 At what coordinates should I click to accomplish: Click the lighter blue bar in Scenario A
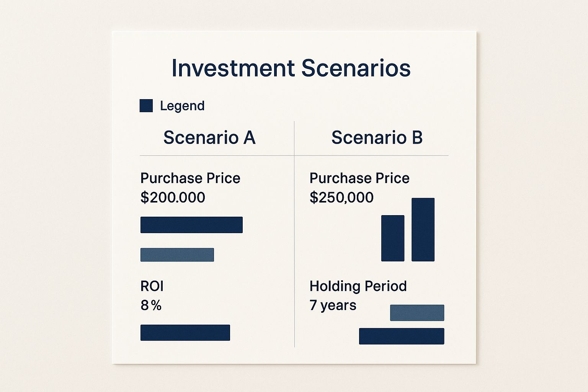[x=177, y=255]
